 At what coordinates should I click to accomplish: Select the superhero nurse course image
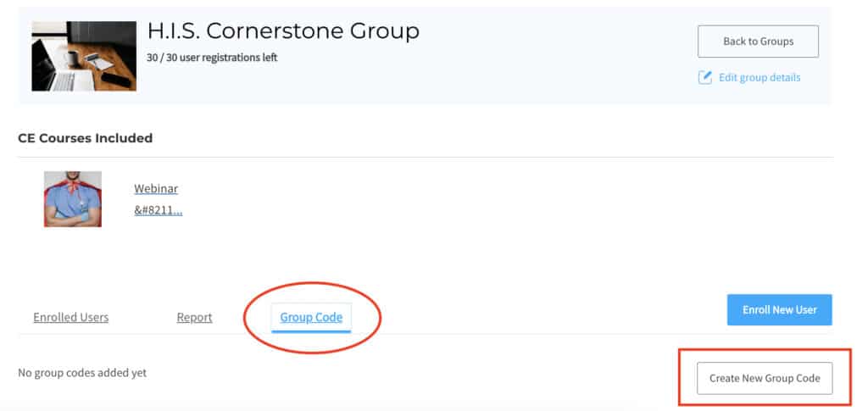click(73, 199)
